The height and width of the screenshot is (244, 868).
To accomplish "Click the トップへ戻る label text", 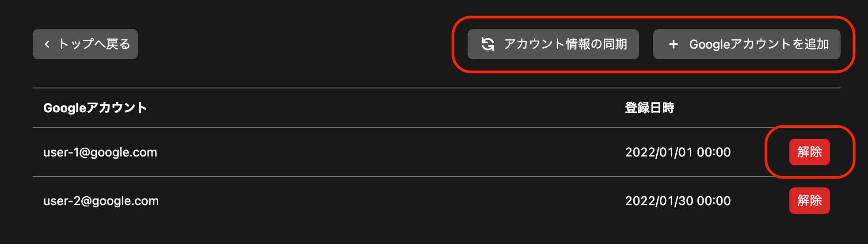I will tap(95, 44).
